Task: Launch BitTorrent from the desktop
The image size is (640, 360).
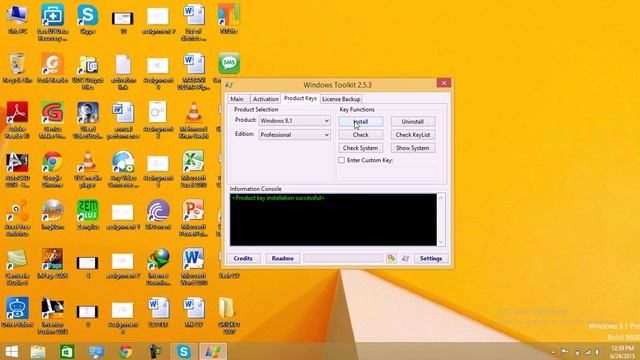Action: pos(158,216)
